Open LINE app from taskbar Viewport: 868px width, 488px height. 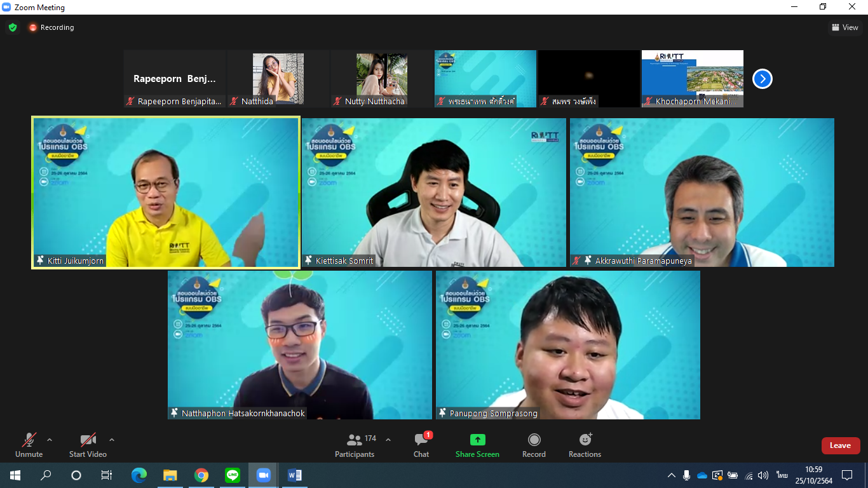coord(232,475)
